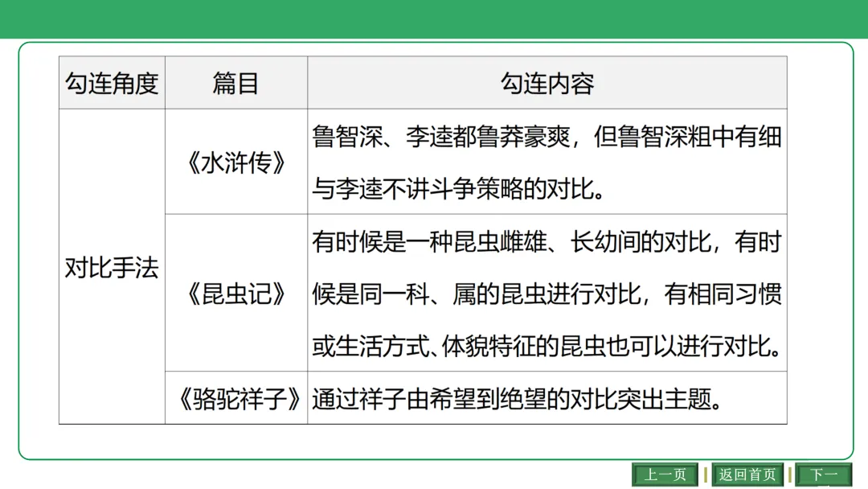Screen dimensions: 868x489
Task: Select line starting 有时候是一种昆虫雌雄
Action: pyautogui.click(x=547, y=241)
